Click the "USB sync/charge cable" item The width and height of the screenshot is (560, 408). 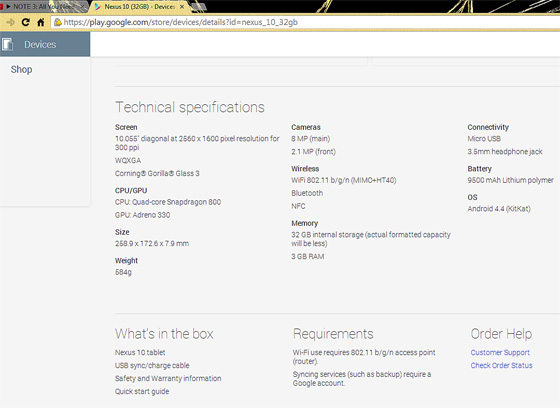[152, 365]
